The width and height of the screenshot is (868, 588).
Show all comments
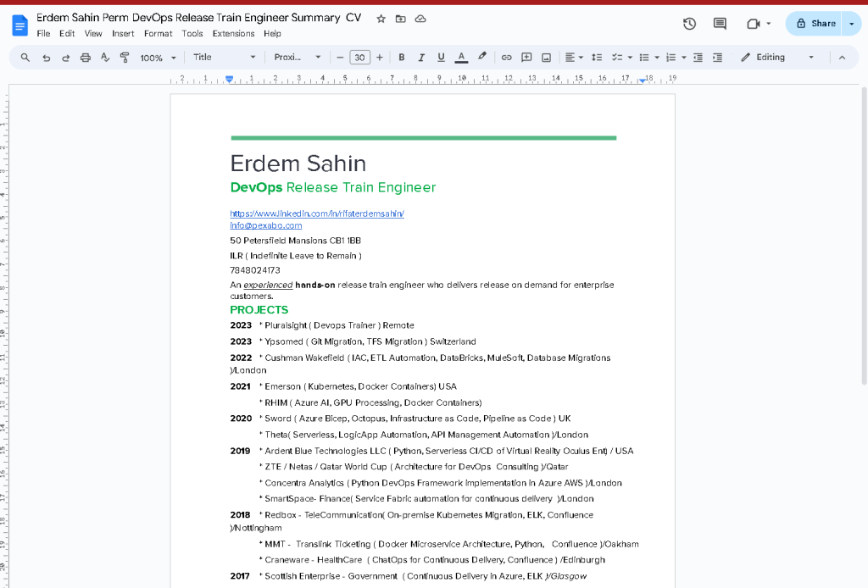(x=720, y=24)
